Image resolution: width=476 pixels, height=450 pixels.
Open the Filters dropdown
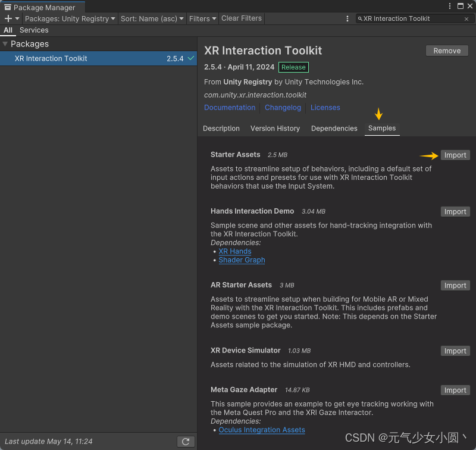(202, 18)
